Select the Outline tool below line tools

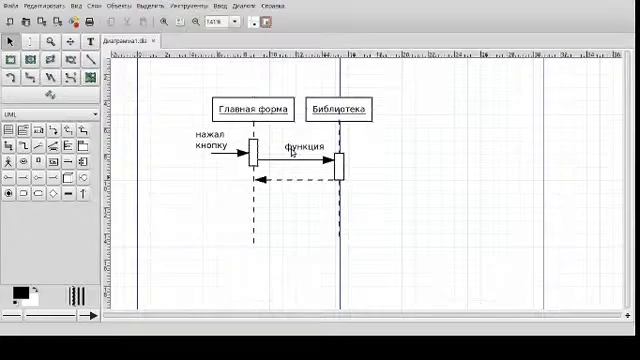click(51, 95)
